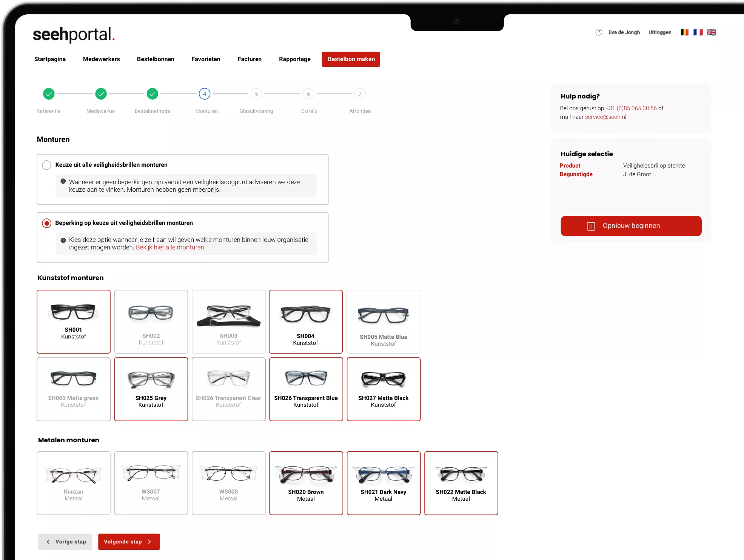Switch language with the French flag

point(698,32)
